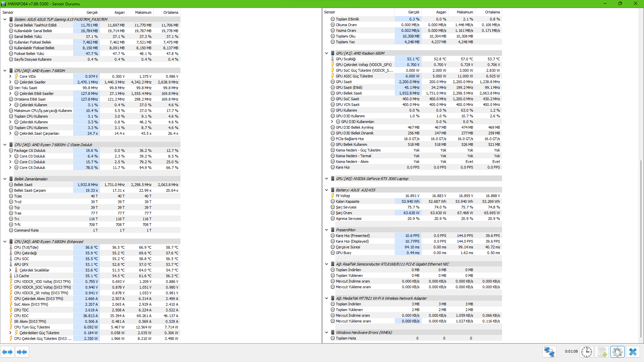
Task: Expand GPU D3D Kullanımları row
Action: pos(332,122)
